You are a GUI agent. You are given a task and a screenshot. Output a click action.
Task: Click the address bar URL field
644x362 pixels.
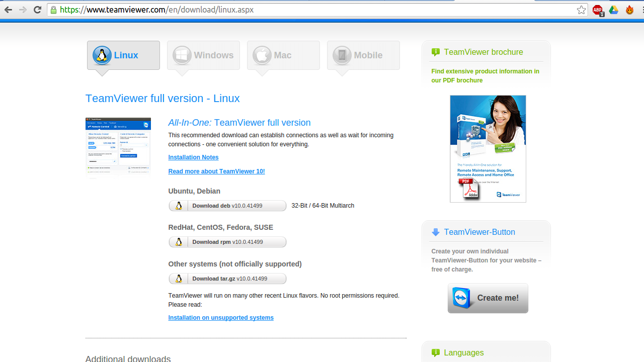(x=317, y=10)
